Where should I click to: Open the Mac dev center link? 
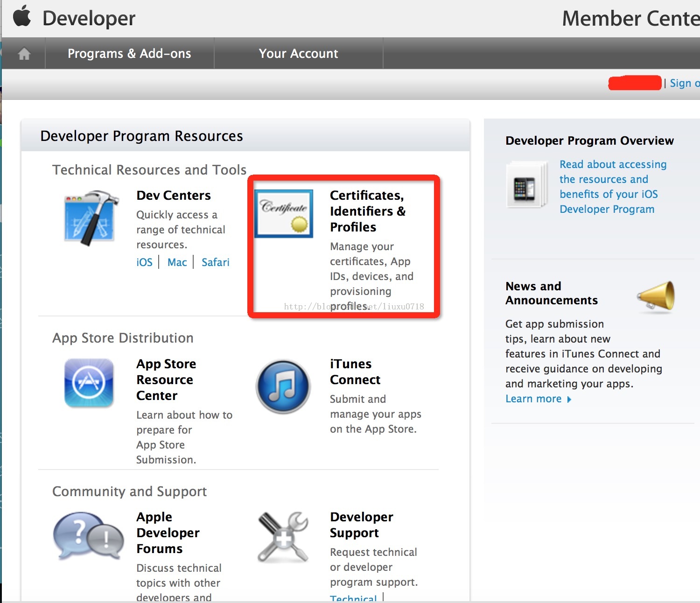(177, 262)
